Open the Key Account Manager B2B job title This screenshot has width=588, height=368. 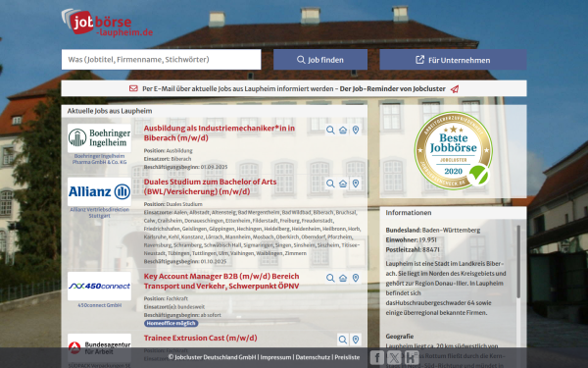point(221,281)
